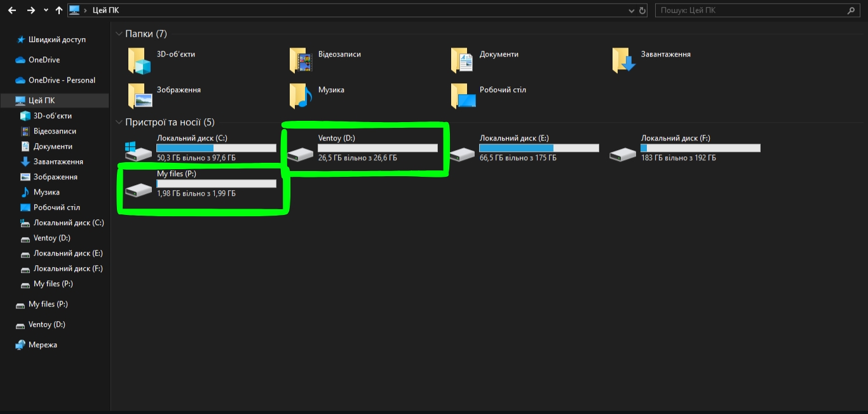The image size is (868, 414).
Task: Go back with the Back arrow
Action: (x=11, y=10)
